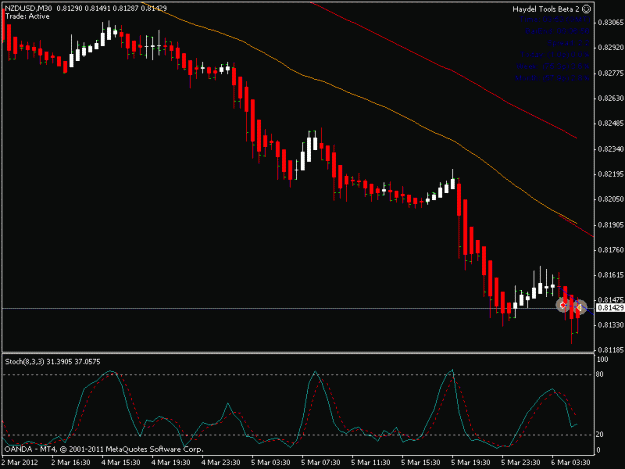Click the 0.83065 price scale label

coord(610,22)
